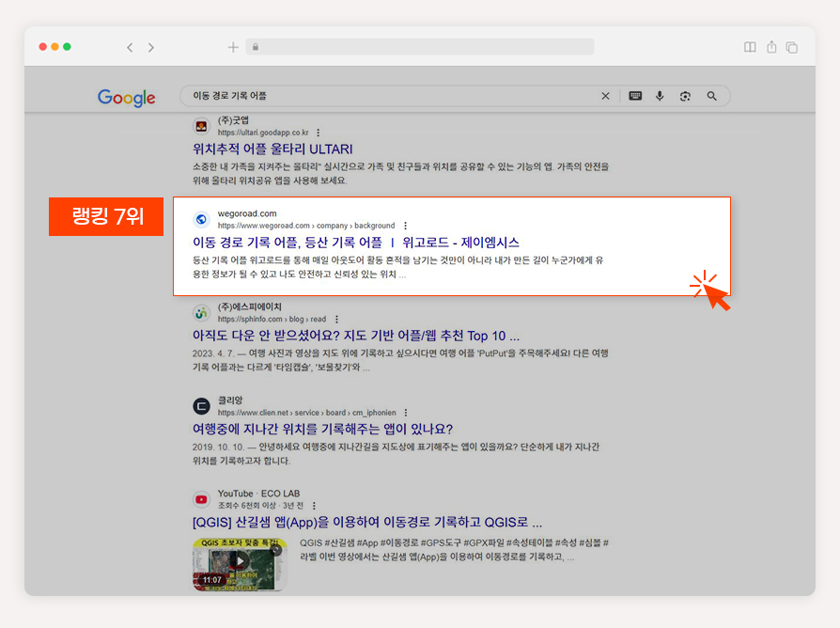840x628 pixels.
Task: Open more options for wegoroad.com result
Action: [x=406, y=226]
